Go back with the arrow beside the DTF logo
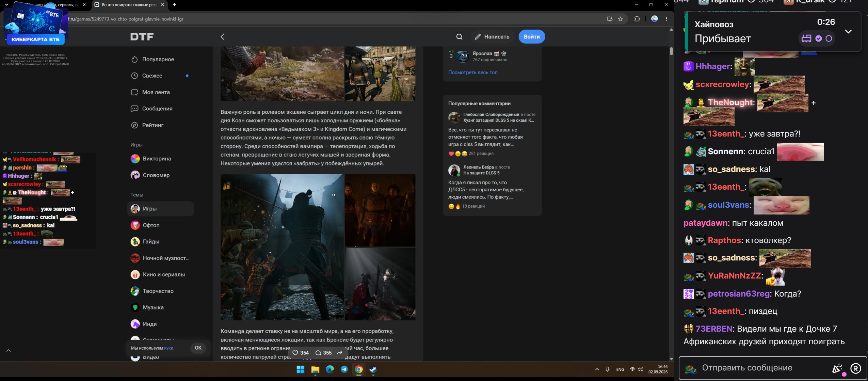The width and height of the screenshot is (868, 381). (x=223, y=37)
